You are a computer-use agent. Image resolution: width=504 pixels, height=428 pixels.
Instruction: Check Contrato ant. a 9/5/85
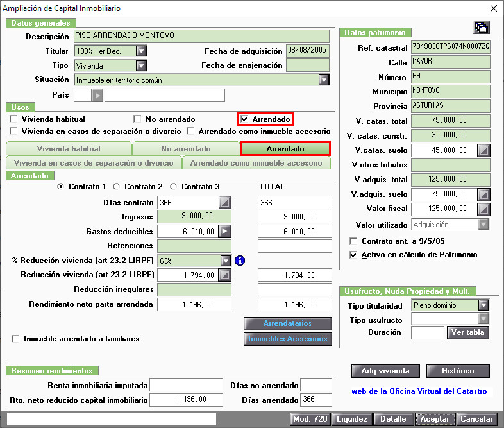pos(353,241)
